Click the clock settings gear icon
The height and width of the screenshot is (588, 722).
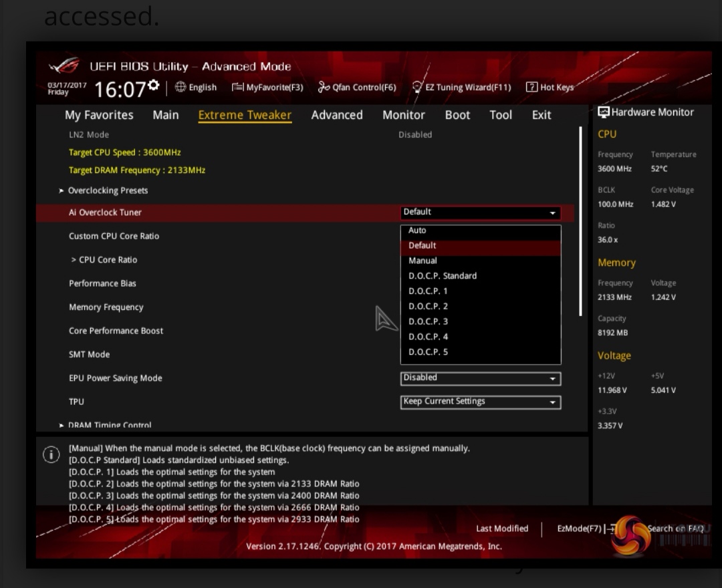click(154, 85)
